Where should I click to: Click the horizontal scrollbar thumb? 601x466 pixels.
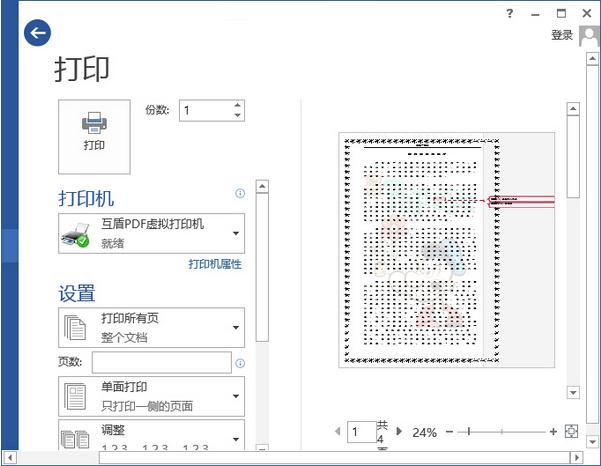pyautogui.click(x=335, y=457)
